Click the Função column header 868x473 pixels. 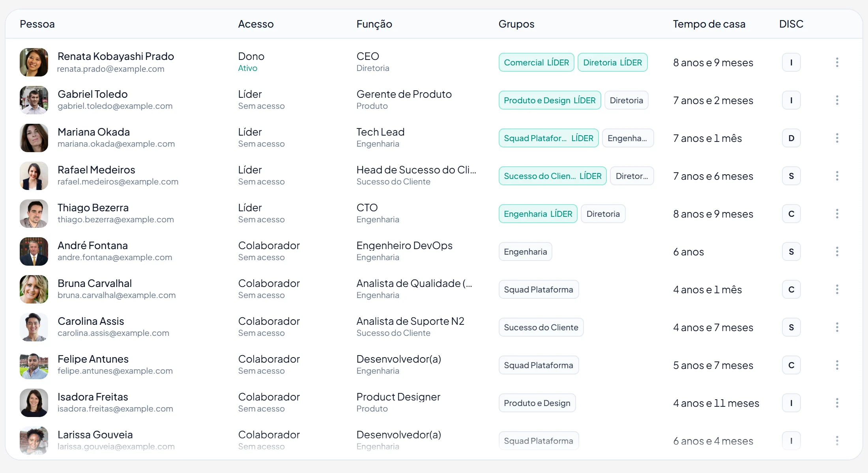point(374,24)
